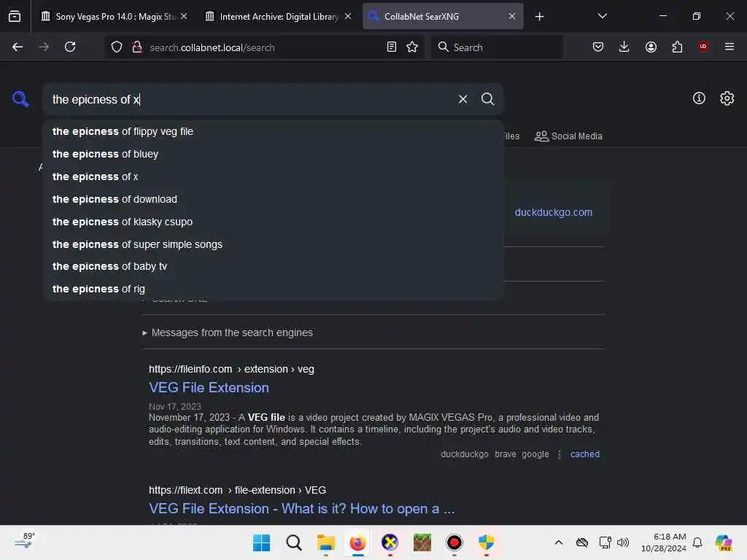Open the filext.com VEG File Extension result
This screenshot has width=747, height=560.
[301, 508]
